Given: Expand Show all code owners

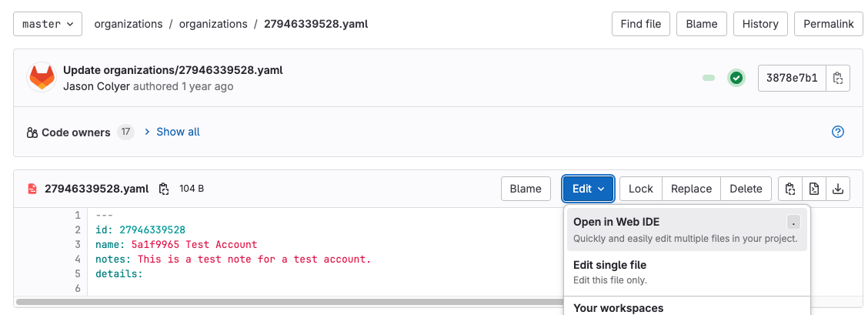Looking at the screenshot, I should (178, 132).
